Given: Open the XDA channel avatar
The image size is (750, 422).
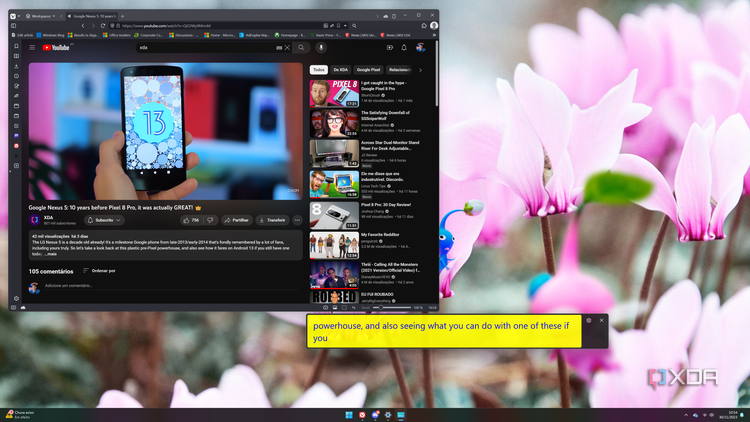Looking at the screenshot, I should click(34, 220).
